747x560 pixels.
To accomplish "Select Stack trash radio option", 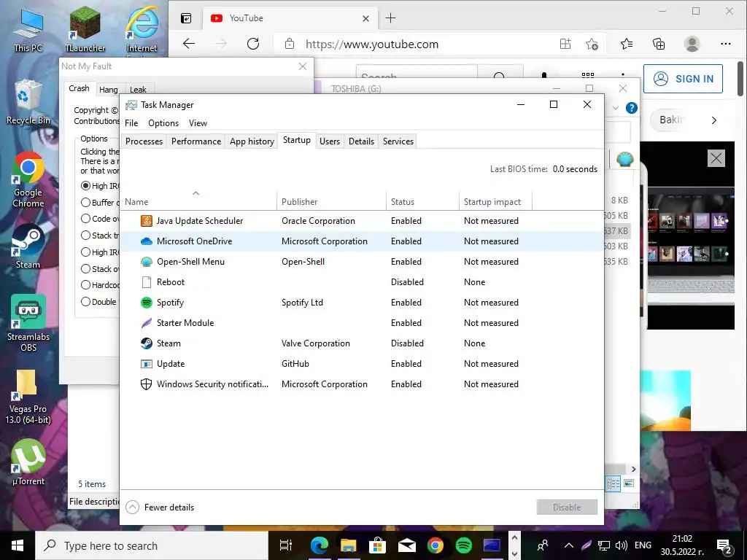I will pyautogui.click(x=86, y=236).
